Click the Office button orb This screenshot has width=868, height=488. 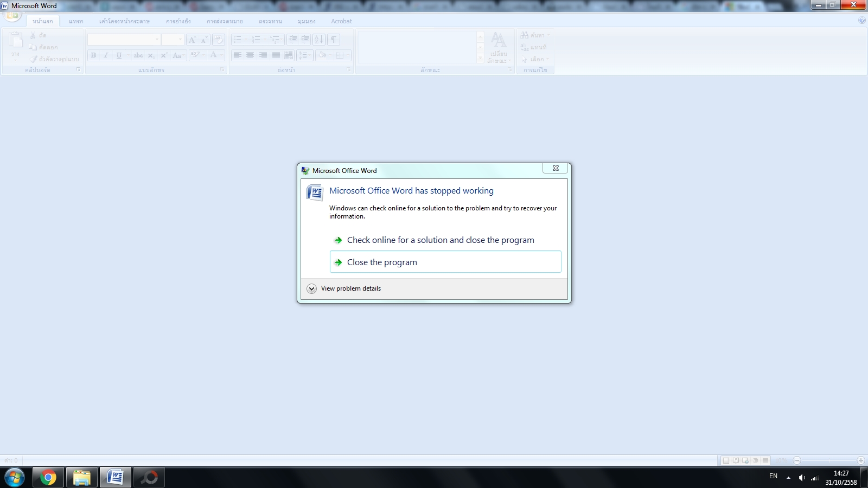tap(12, 15)
